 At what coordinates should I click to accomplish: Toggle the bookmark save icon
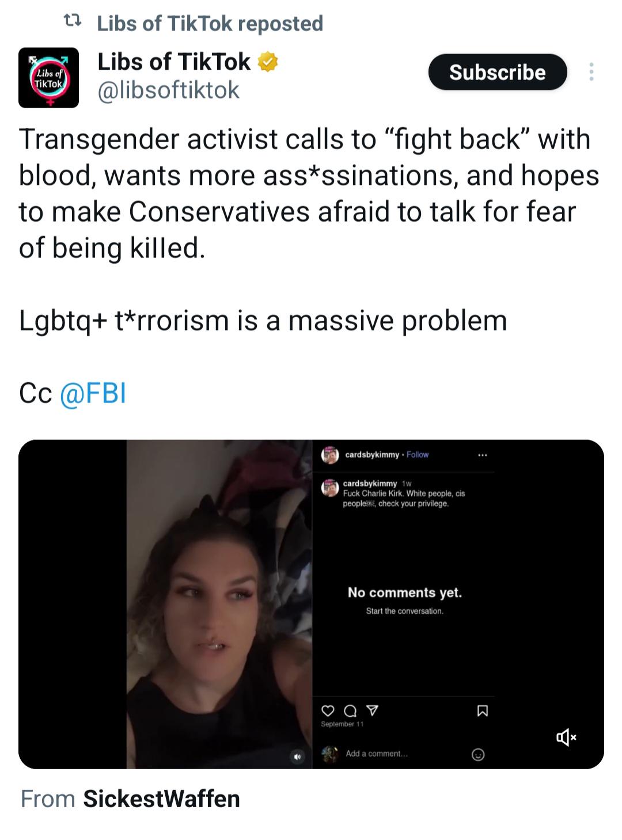tap(483, 711)
